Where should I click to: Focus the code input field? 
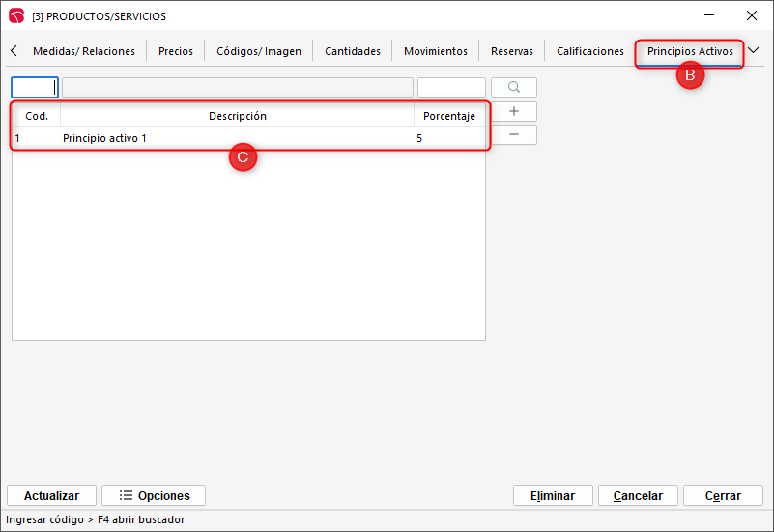point(35,88)
